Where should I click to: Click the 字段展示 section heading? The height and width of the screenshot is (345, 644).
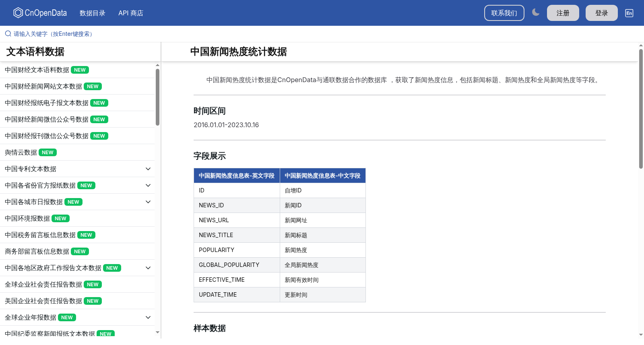[210, 156]
